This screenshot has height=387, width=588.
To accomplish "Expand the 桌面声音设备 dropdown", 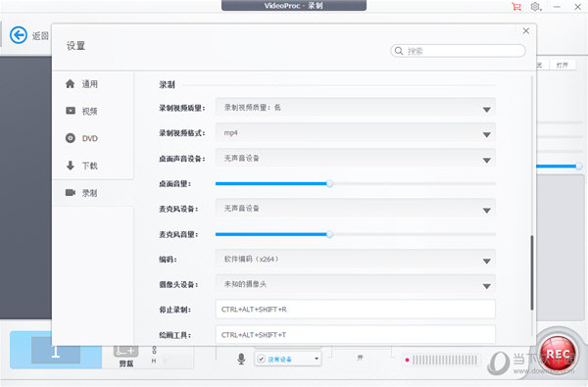I will click(355, 159).
